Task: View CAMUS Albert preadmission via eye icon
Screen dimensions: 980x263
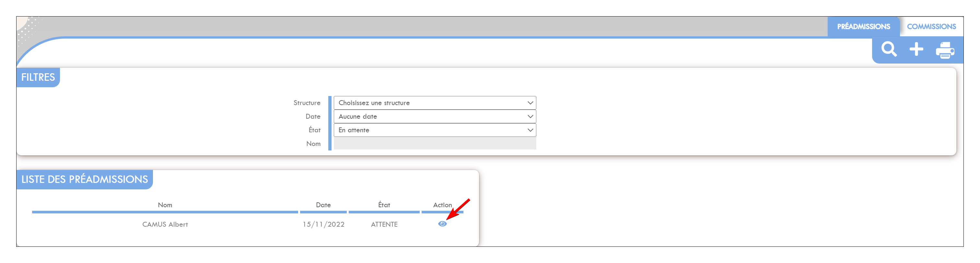Action: [442, 224]
